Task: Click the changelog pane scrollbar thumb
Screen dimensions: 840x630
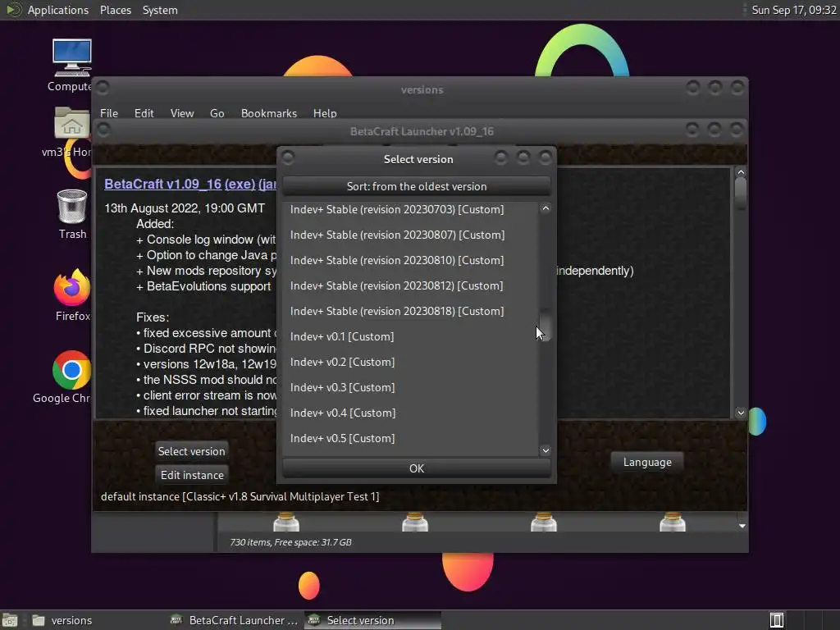Action: (741, 194)
